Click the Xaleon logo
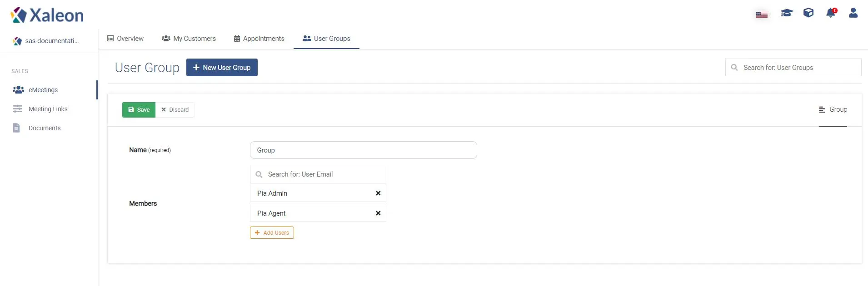Screen dimensions: 868x286 tap(47, 15)
